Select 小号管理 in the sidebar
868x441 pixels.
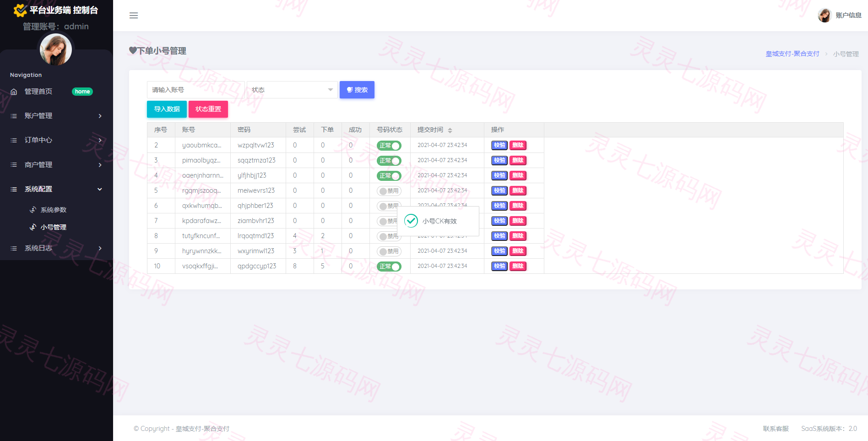[x=53, y=227]
